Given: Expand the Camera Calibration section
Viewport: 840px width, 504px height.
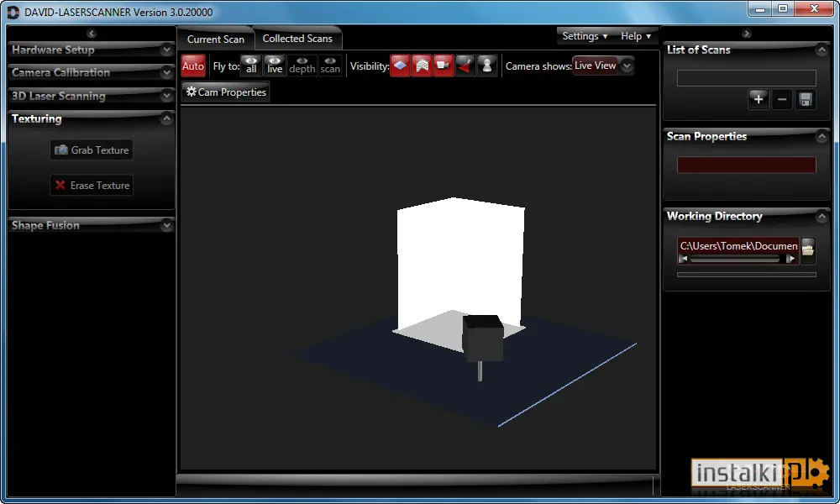Looking at the screenshot, I should click(166, 72).
